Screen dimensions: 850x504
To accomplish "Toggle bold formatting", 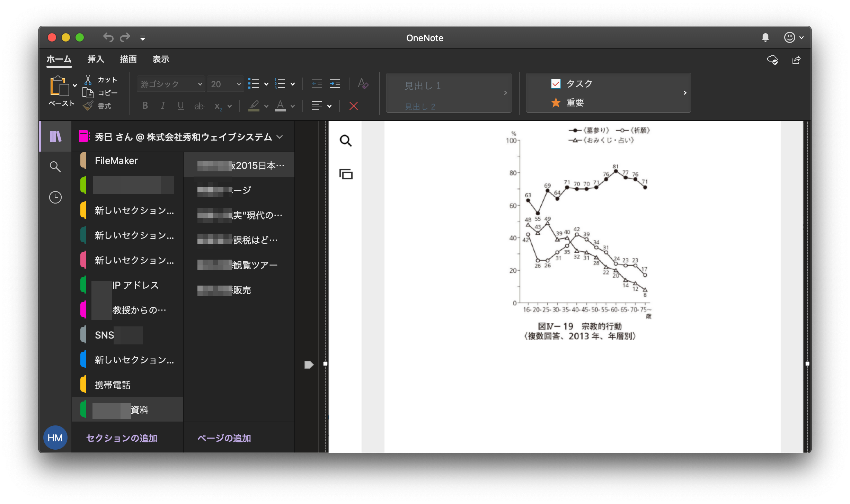I will pyautogui.click(x=145, y=106).
